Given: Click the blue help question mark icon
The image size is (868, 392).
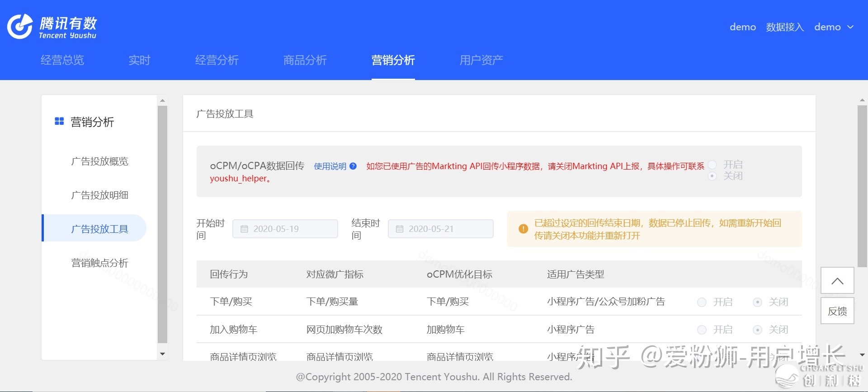Looking at the screenshot, I should pos(353,166).
